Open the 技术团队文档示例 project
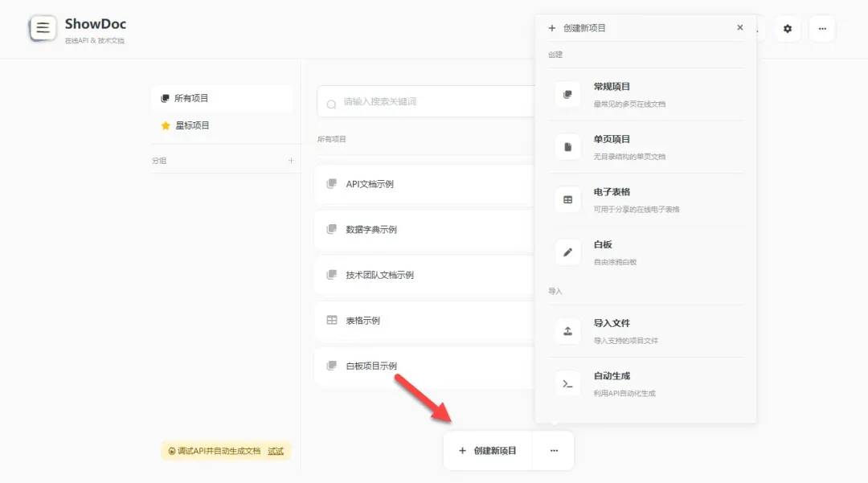868x483 pixels. coord(379,275)
